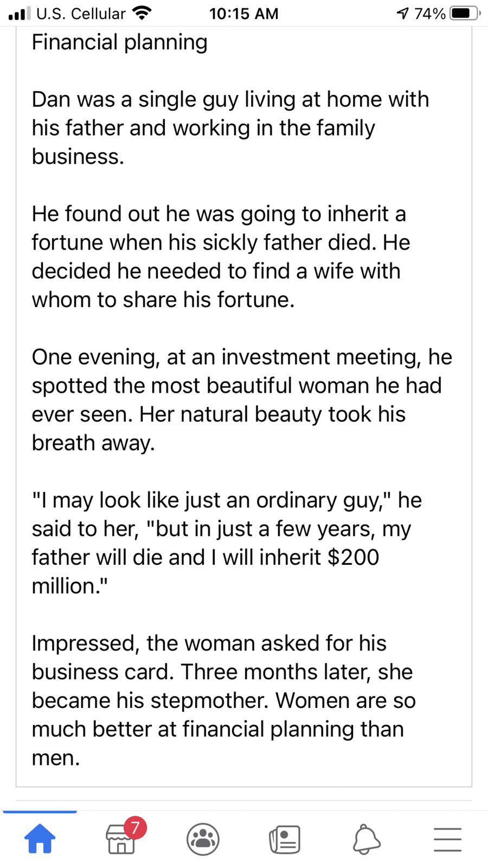Tap the quote mentioning $200 million
Image resolution: width=488 pixels, height=868 pixels.
click(227, 543)
